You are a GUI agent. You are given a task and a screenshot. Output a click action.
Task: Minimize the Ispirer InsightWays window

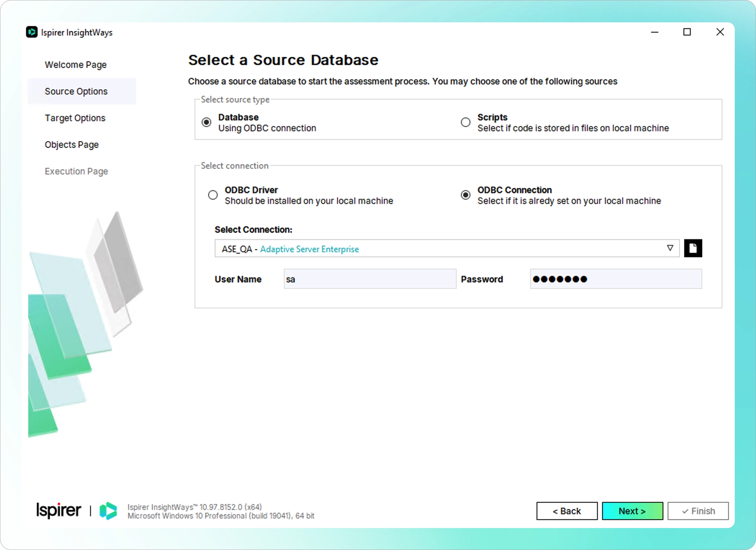tap(654, 32)
